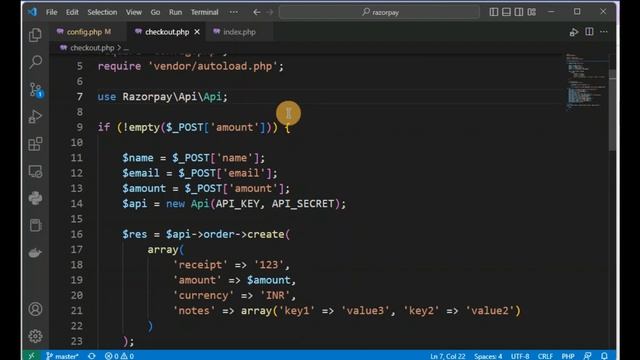This screenshot has width=640, height=360.
Task: Click $name variable on line 11
Action: (x=138, y=158)
